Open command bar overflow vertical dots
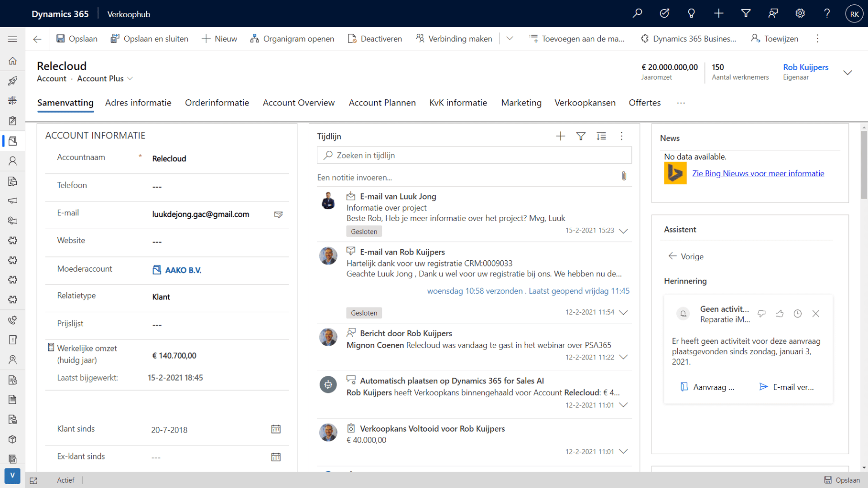 (817, 39)
